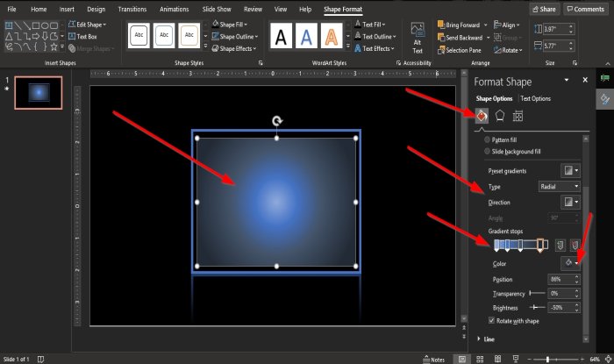Click the Add gradient stop icon
614x364 pixels.
560,246
